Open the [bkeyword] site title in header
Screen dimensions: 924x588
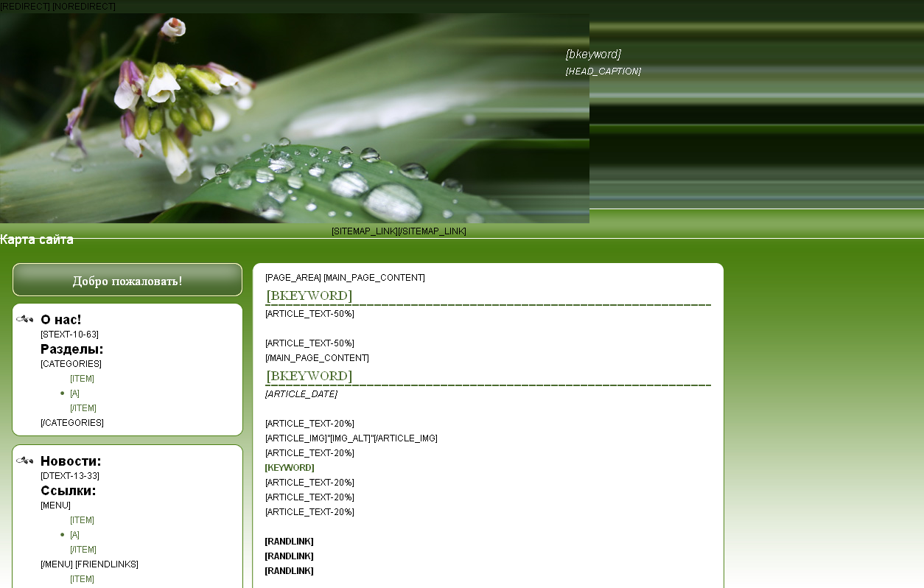(593, 55)
